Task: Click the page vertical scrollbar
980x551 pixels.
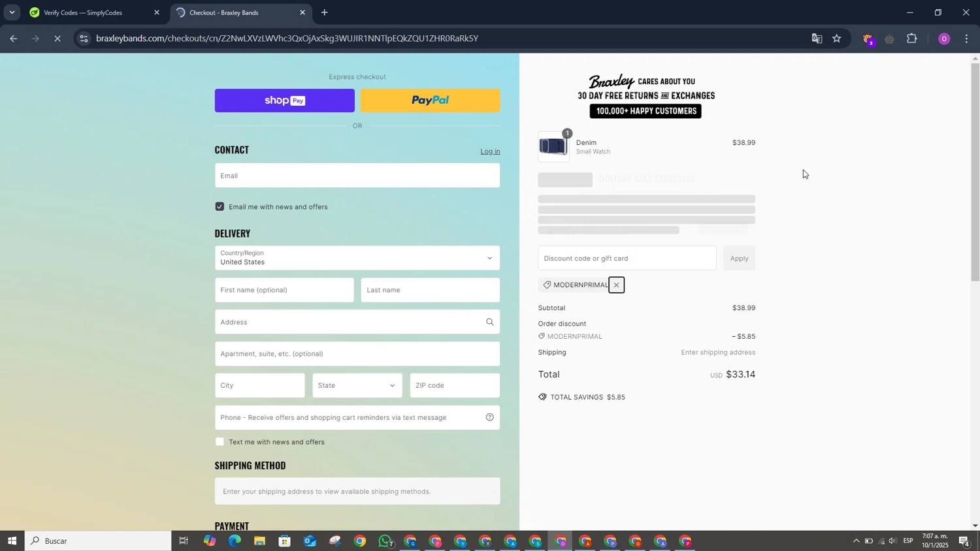Action: click(x=975, y=173)
